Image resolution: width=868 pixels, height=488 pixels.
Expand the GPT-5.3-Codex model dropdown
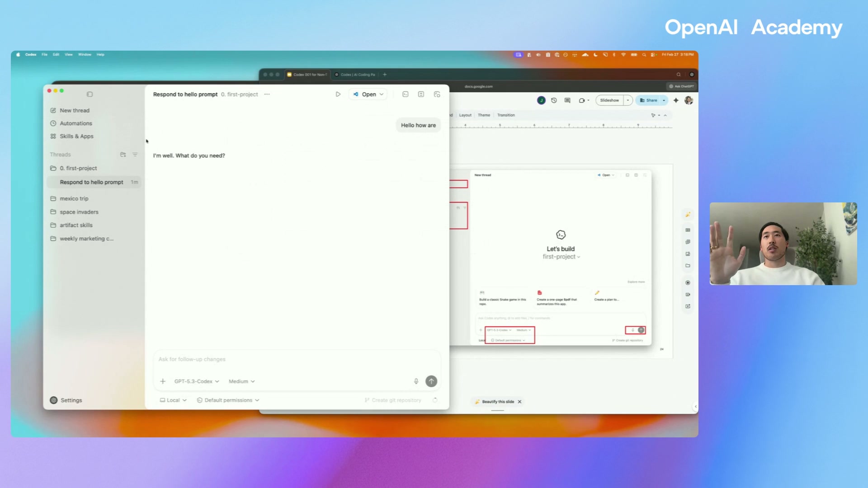197,381
